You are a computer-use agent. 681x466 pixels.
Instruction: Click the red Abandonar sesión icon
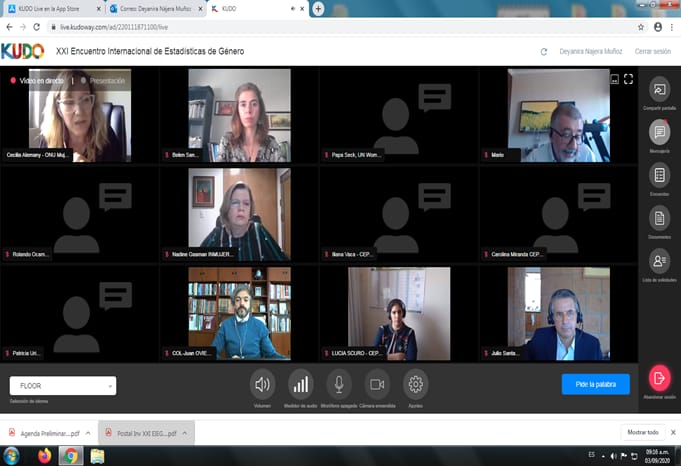point(659,379)
